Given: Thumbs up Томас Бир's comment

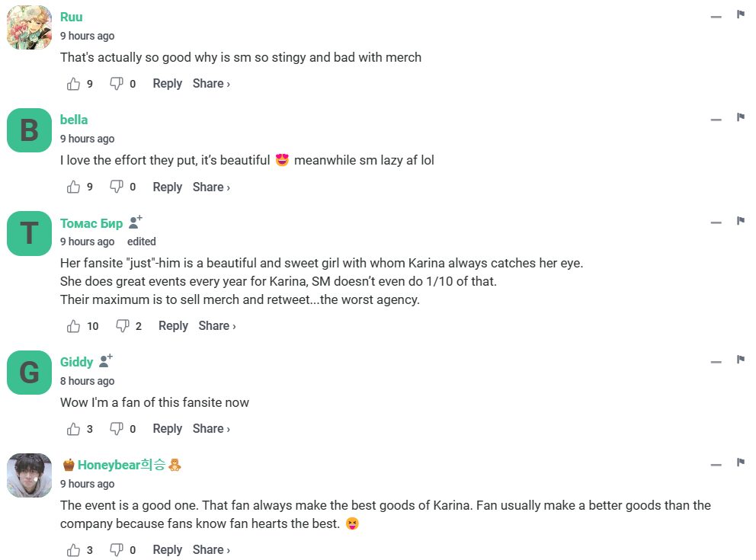Looking at the screenshot, I should (74, 326).
